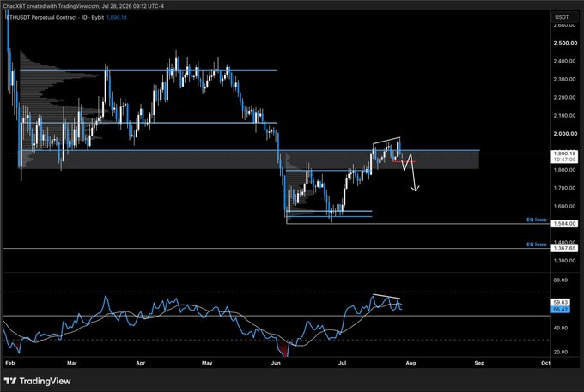
Task: Click the EQ lows text above 1,504.00
Action: 536,220
